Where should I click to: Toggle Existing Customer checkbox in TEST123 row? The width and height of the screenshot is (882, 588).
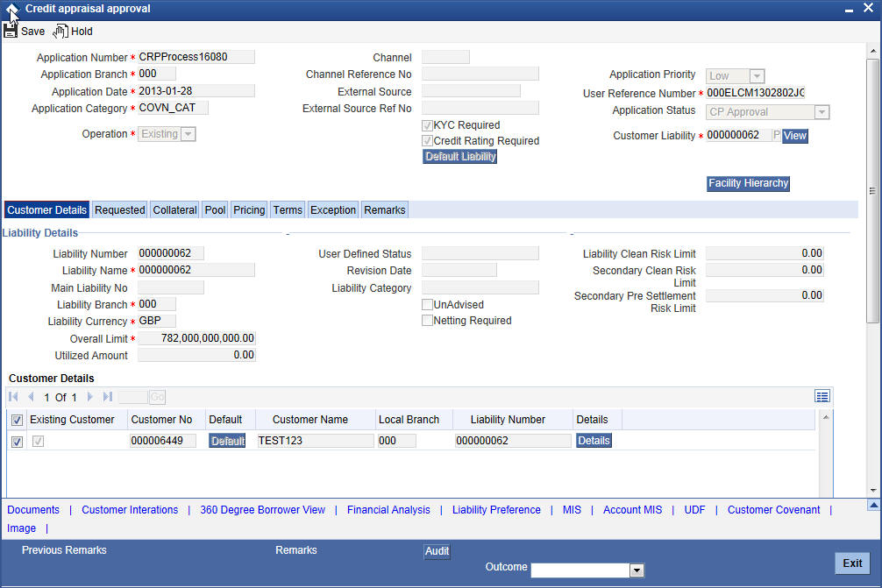38,442
